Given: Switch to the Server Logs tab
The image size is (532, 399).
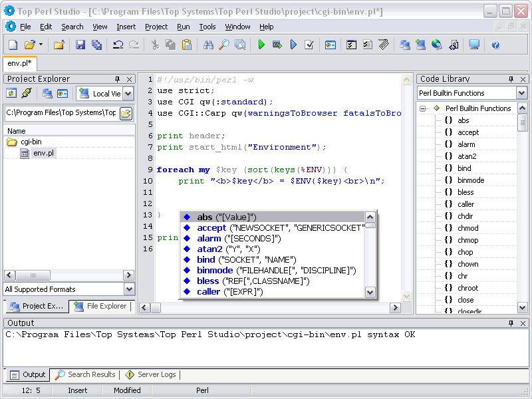Looking at the screenshot, I should (x=151, y=374).
